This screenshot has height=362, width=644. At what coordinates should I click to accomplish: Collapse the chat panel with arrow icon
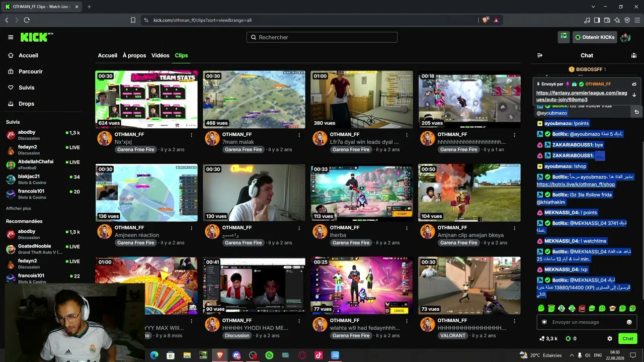pyautogui.click(x=540, y=55)
